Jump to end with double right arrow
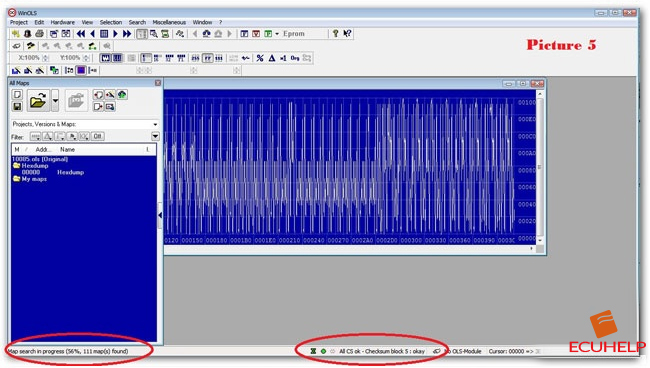 [127, 34]
